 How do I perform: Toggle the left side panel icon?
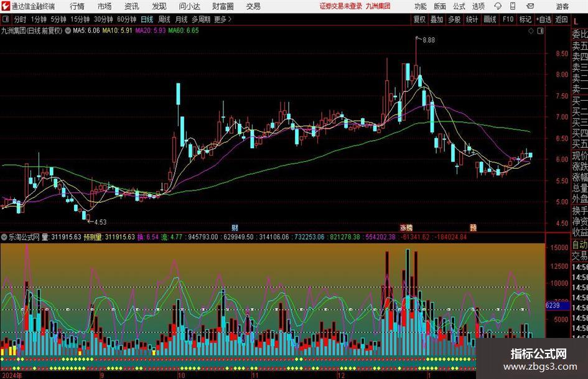[x=6, y=19]
